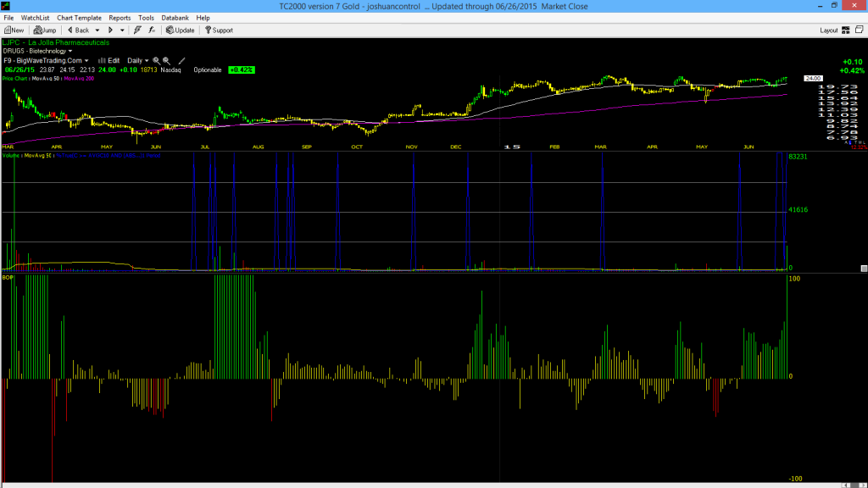Change the Daily timeframe dropdown
This screenshot has height=488, width=868.
click(138, 61)
